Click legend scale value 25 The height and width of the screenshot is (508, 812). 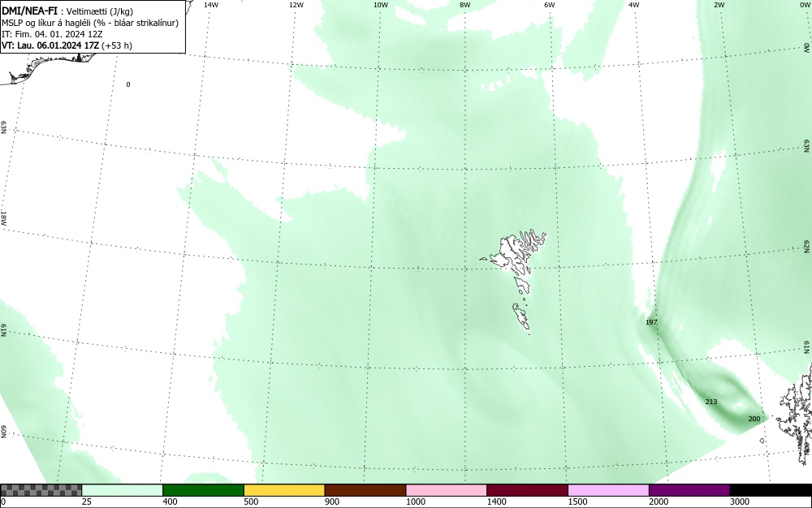(87, 502)
